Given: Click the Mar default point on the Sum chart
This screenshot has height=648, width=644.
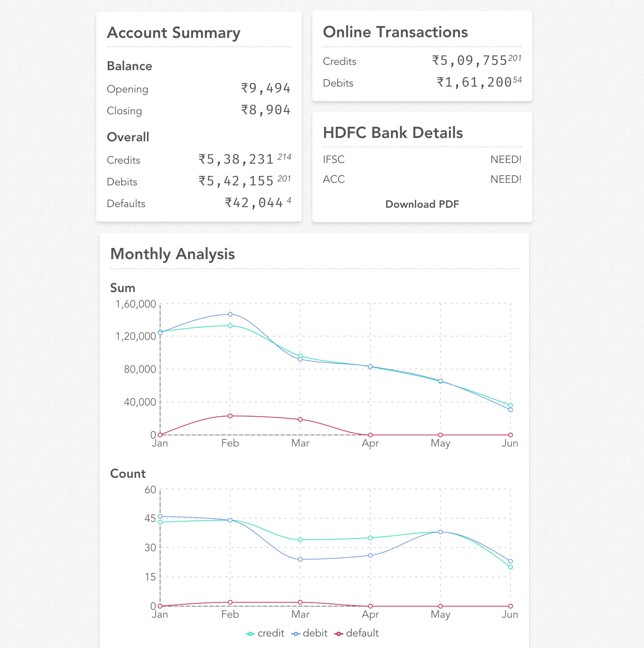Looking at the screenshot, I should [300, 419].
